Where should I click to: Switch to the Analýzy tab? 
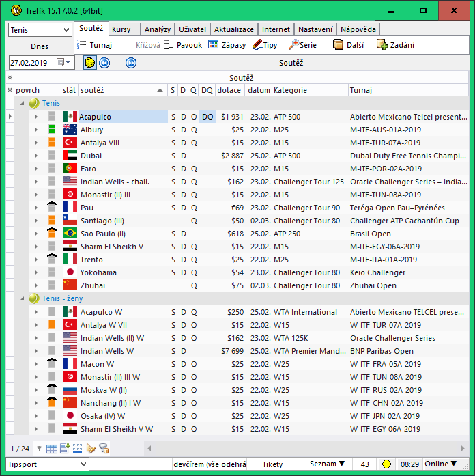click(158, 29)
